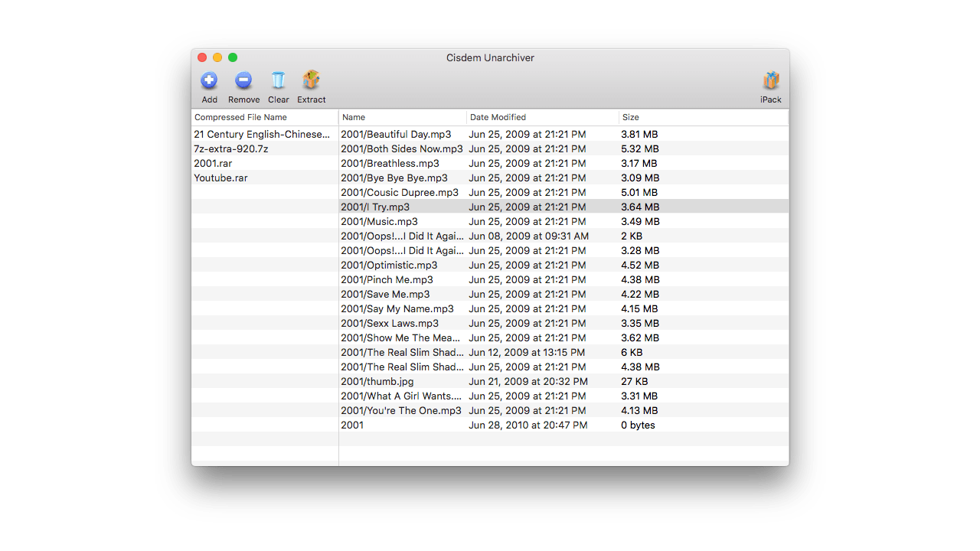Viewport: 980px width, 551px height.
Task: Select The Real Slim Shad... 6 KB row
Action: pyautogui.click(x=563, y=352)
